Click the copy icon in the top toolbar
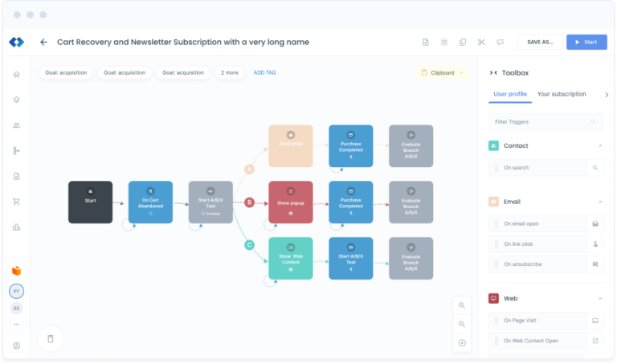 coord(463,43)
